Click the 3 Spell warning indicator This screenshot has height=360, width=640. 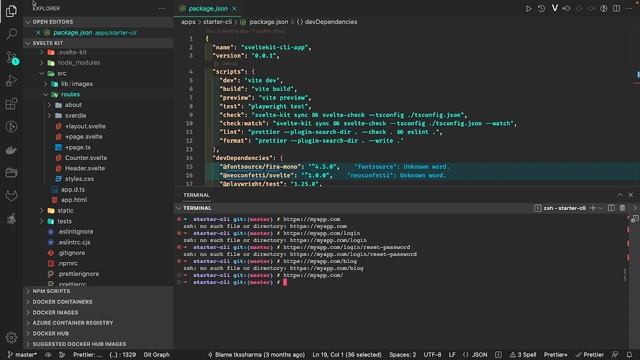click(522, 355)
